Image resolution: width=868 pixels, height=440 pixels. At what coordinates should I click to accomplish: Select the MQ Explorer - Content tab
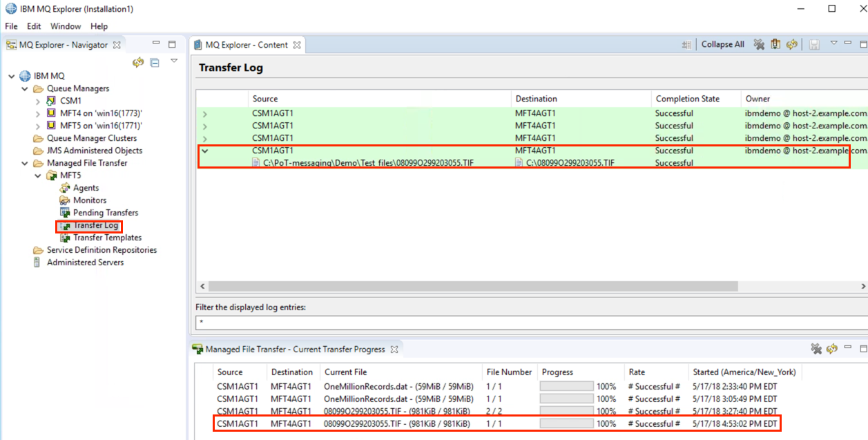[x=247, y=45]
